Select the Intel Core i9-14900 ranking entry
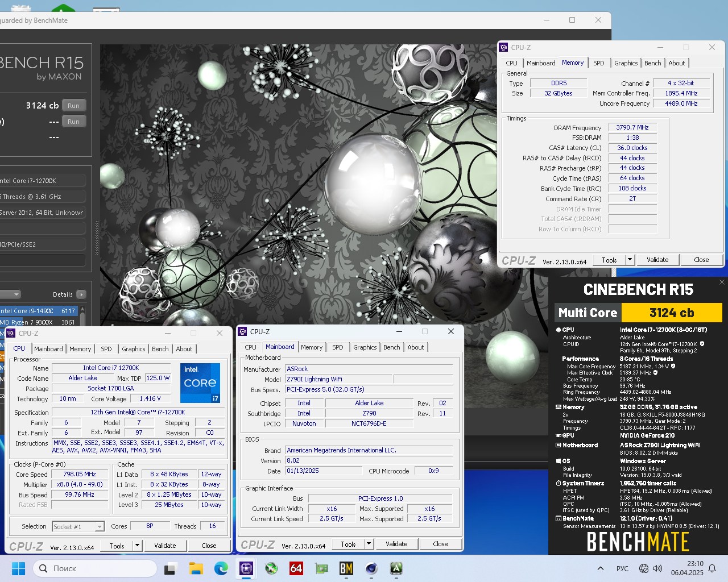Viewport: 728px width, 582px height. point(39,311)
